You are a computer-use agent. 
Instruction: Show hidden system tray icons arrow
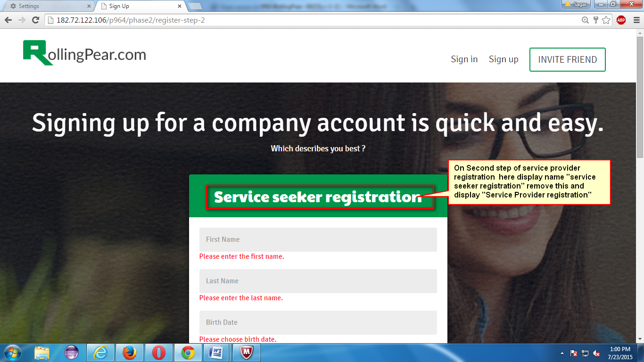[562, 353]
